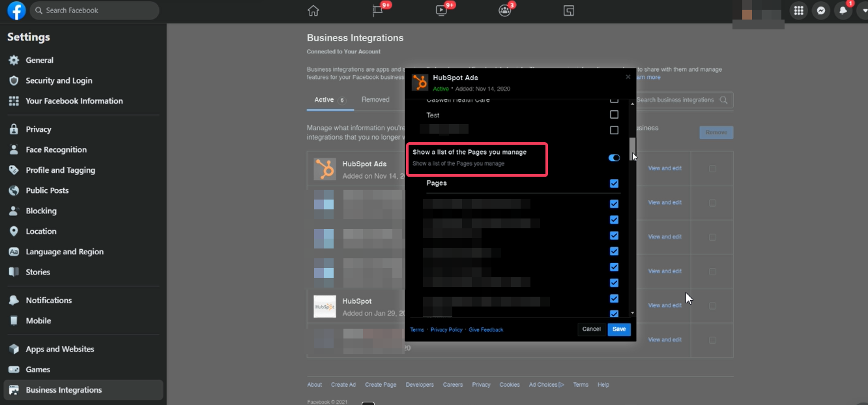868x405 pixels.
Task: Open Terms link in dialog footer
Action: coord(417,330)
